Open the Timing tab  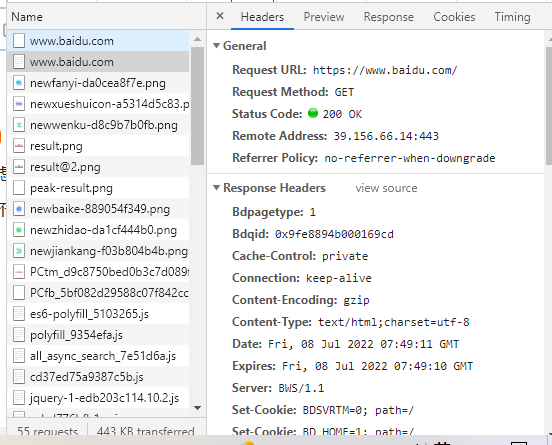click(512, 17)
